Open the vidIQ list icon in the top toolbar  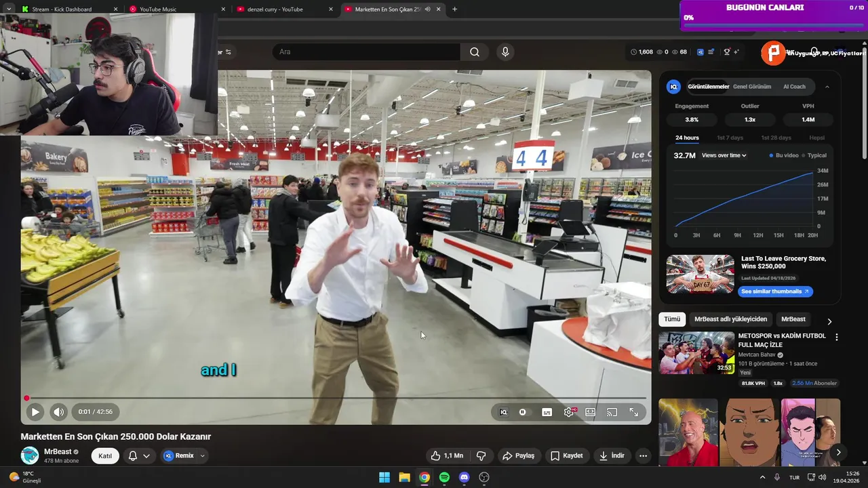pyautogui.click(x=711, y=52)
